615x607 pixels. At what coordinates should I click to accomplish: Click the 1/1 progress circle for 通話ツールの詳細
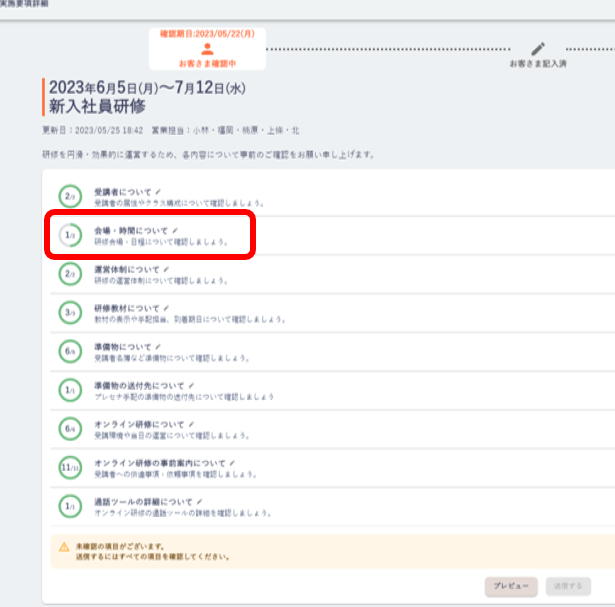[70, 506]
